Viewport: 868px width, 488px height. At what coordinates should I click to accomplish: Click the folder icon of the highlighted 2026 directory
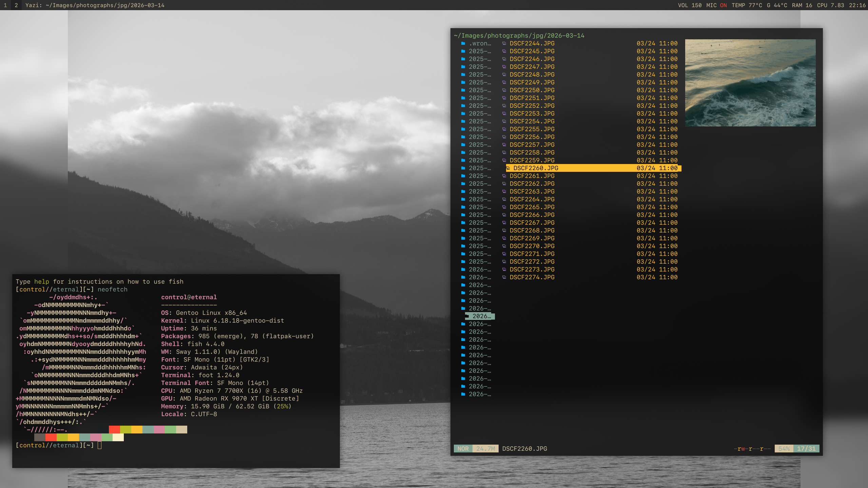point(467,316)
